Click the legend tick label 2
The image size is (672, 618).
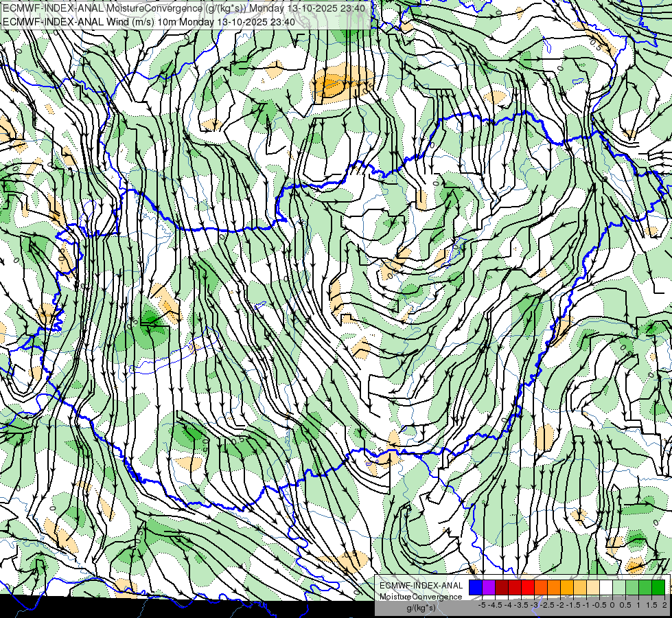point(664,605)
